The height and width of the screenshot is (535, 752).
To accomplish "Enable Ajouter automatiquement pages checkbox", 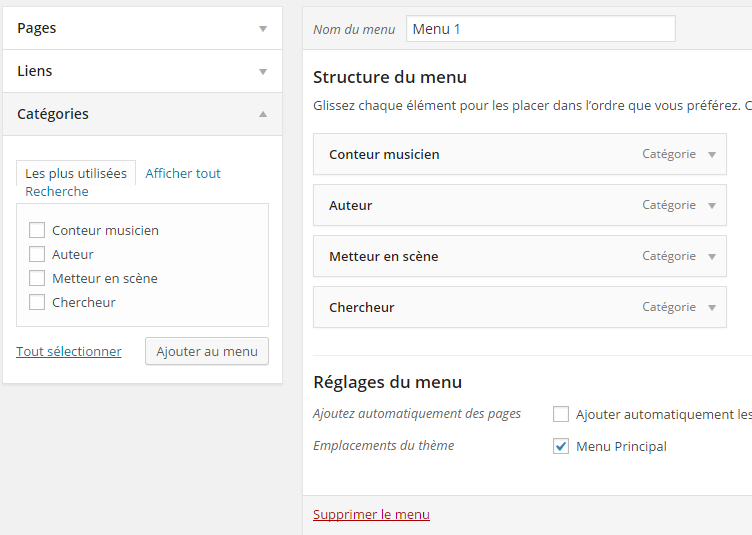I will pyautogui.click(x=561, y=414).
